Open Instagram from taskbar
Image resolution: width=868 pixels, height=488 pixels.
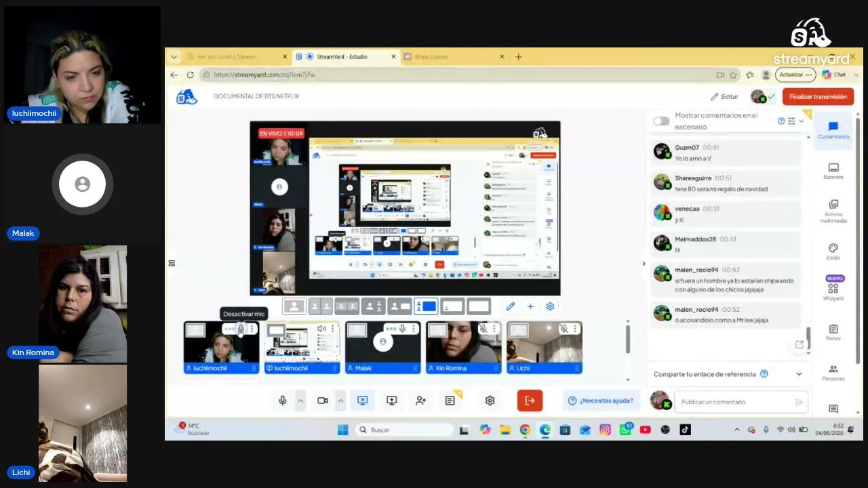pyautogui.click(x=605, y=430)
